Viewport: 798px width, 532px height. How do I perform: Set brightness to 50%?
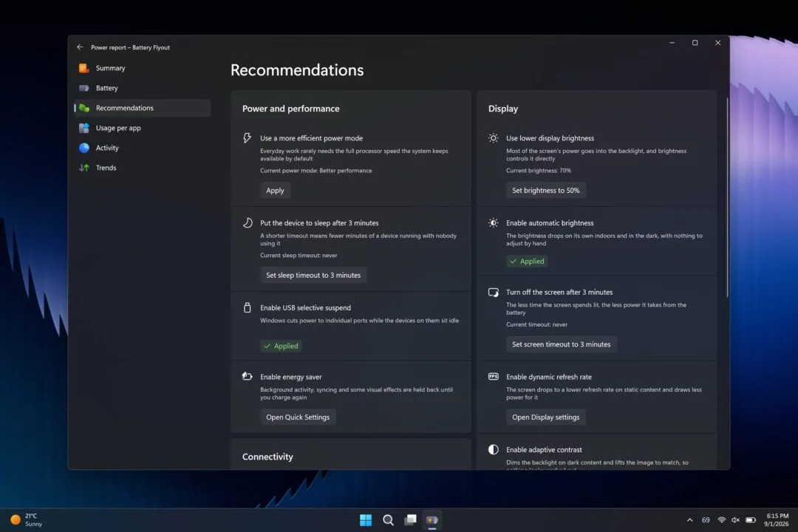click(x=545, y=191)
